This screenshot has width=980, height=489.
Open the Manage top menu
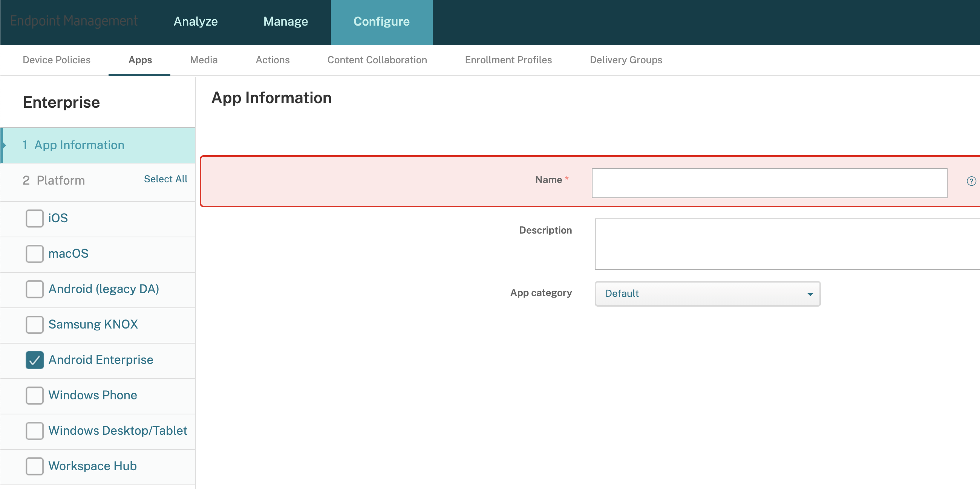(286, 22)
